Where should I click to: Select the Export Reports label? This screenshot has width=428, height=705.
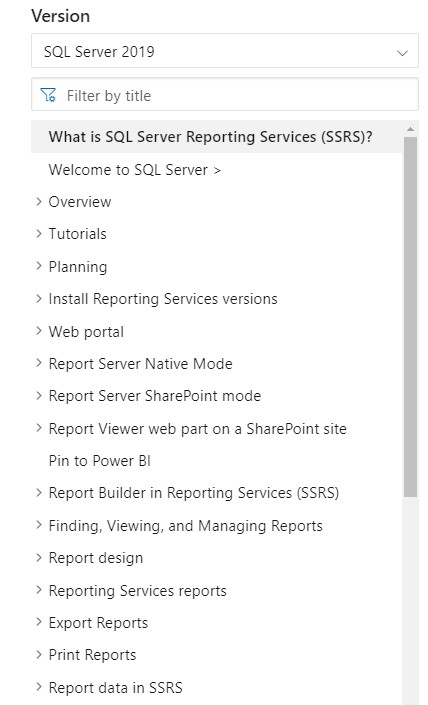pos(98,623)
